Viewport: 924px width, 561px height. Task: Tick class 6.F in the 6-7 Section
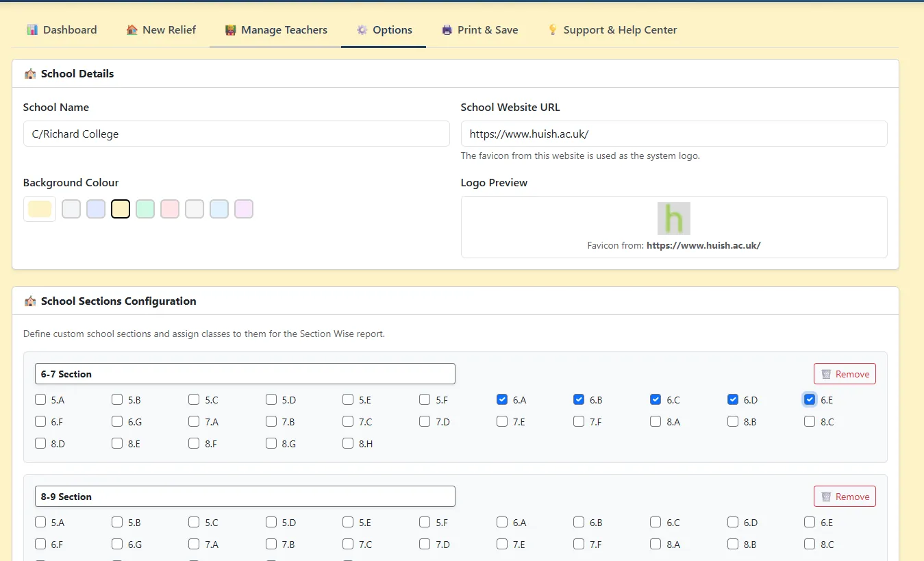[41, 422]
